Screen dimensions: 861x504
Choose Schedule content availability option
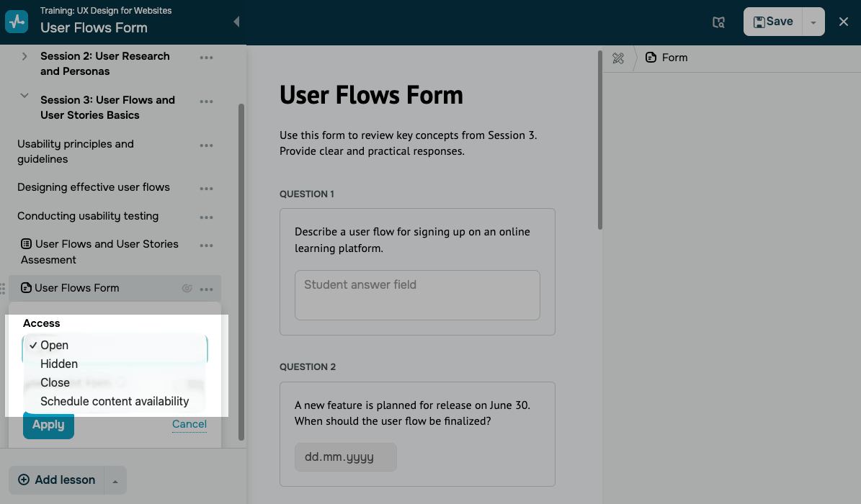coord(115,402)
